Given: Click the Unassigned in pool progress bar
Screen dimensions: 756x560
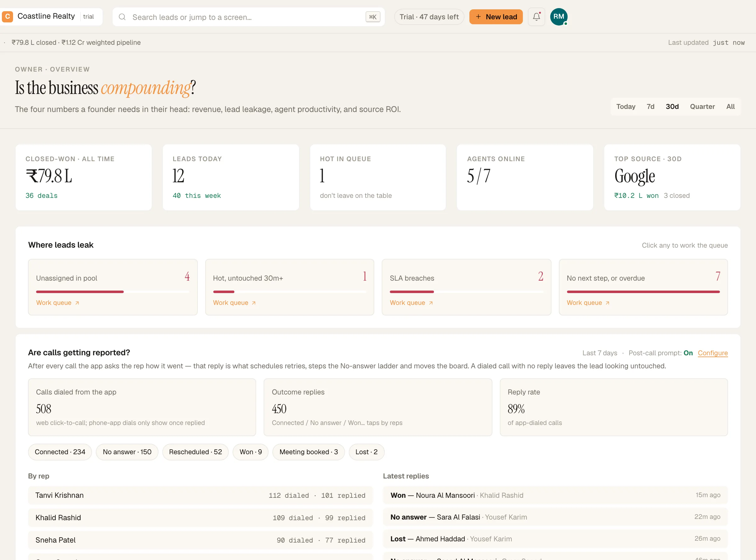Looking at the screenshot, I should 113,292.
